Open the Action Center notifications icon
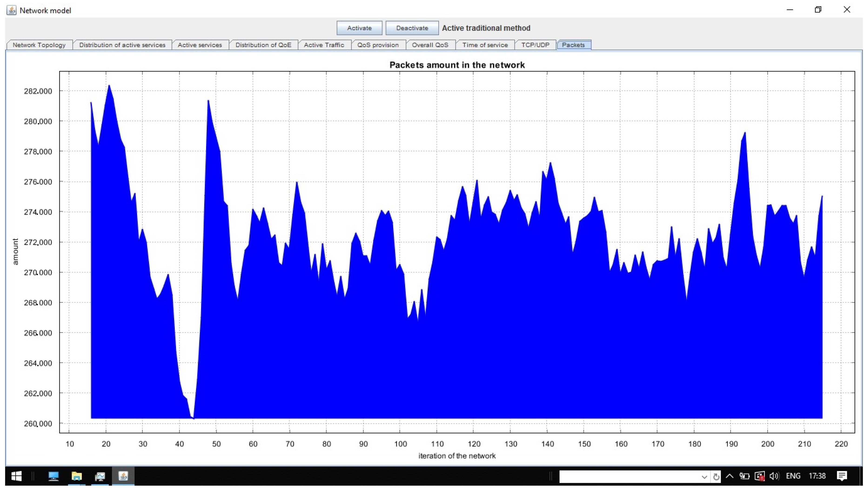 tap(841, 476)
